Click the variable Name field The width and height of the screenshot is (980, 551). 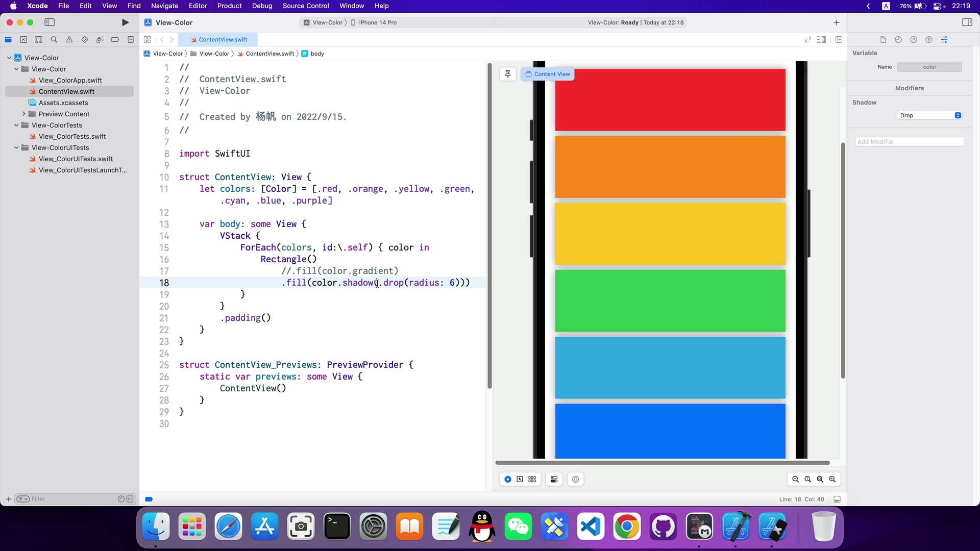click(929, 67)
